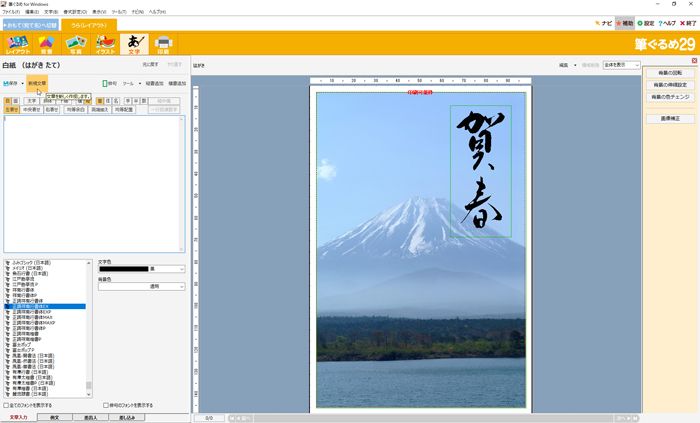Select the 文字 (Text) tool icon
The width and height of the screenshot is (700, 423).
coord(134,43)
